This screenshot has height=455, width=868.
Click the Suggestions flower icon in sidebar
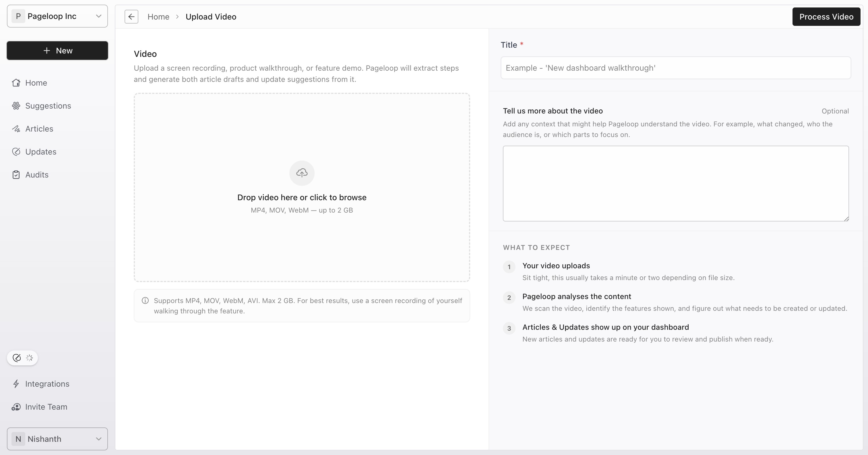(16, 106)
